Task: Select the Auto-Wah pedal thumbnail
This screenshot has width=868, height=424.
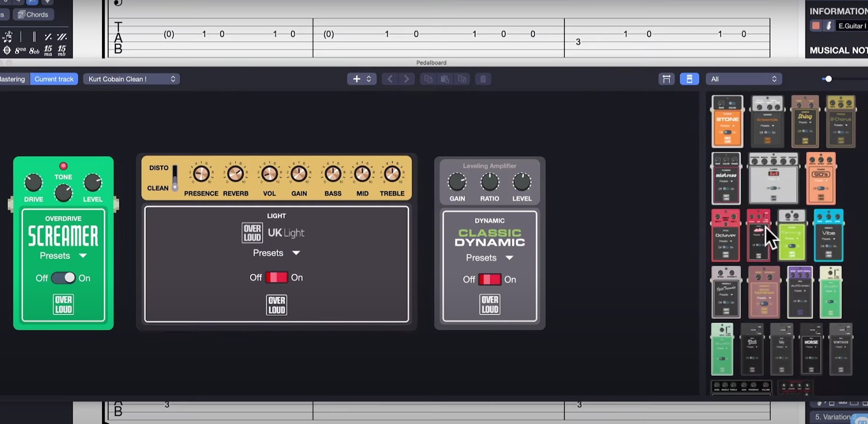Action: click(800, 292)
